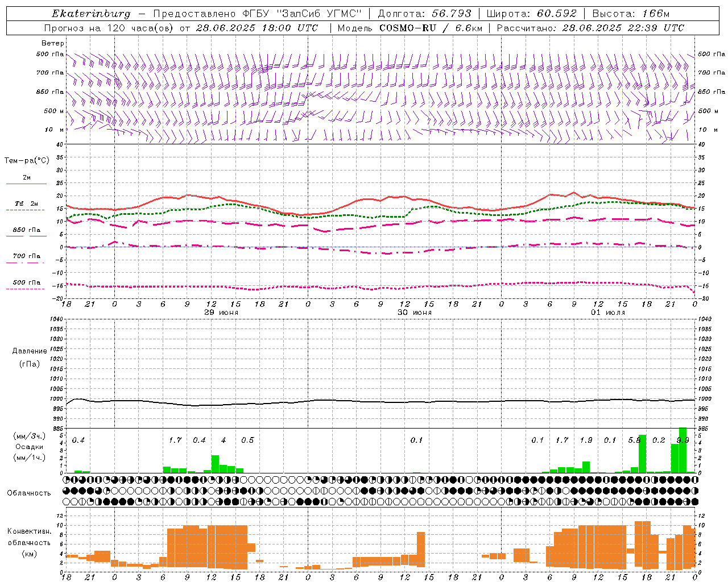728x582 pixels.
Task: Click the 30 июня date label
Action: click(415, 313)
